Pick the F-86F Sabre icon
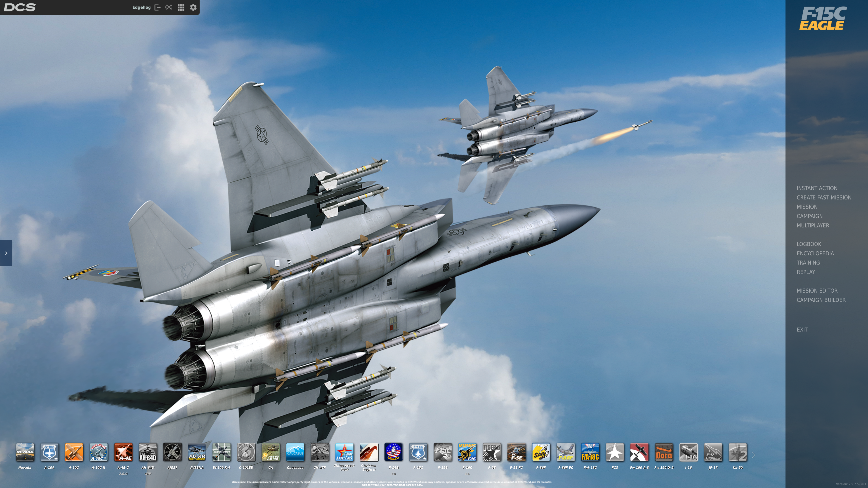Screen dimensions: 868x488 pos(541,452)
